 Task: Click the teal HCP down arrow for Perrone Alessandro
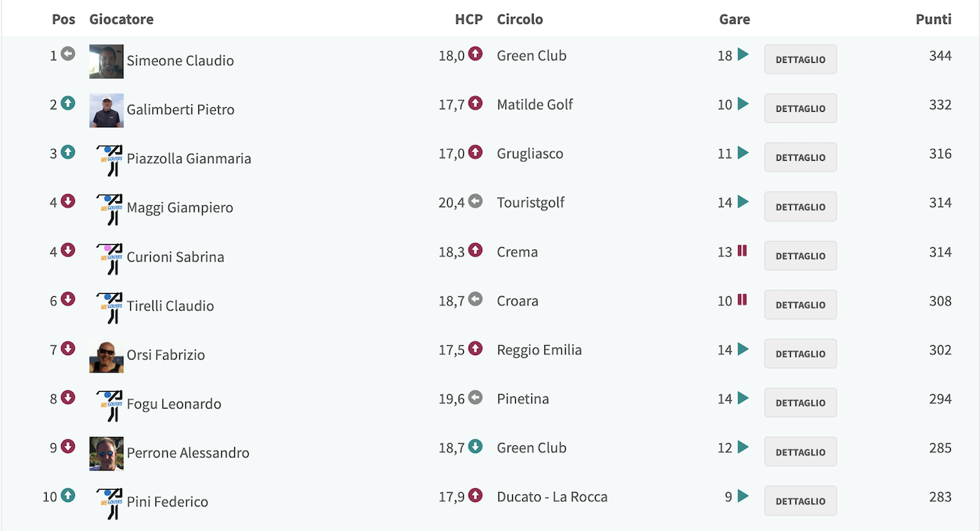coord(475,447)
